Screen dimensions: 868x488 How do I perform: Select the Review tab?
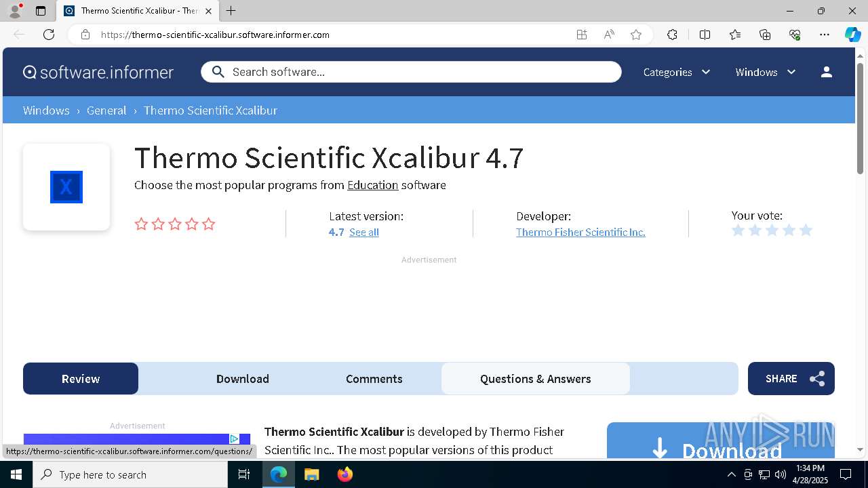click(x=81, y=379)
